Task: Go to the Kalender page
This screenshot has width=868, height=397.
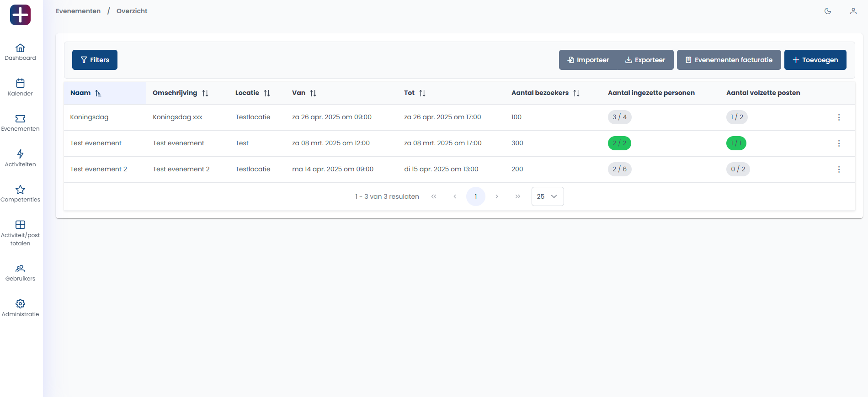Action: (20, 87)
